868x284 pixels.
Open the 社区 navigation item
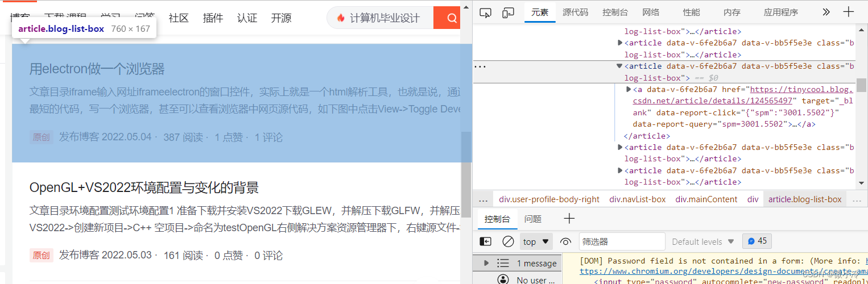179,18
